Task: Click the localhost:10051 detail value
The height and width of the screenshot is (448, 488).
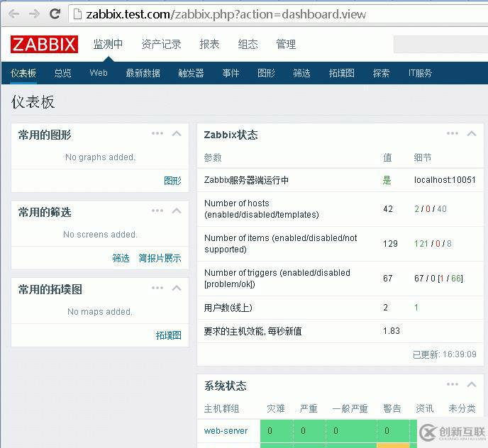Action: point(445,180)
